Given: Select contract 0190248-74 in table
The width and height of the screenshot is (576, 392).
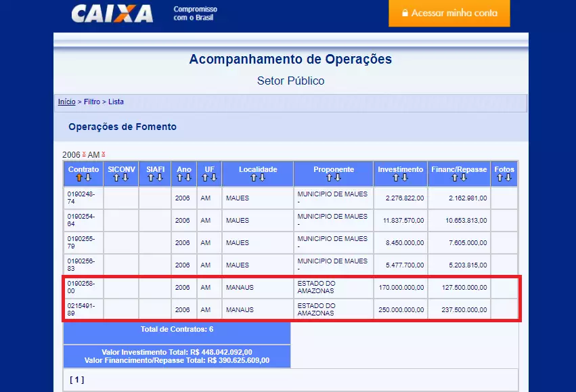Looking at the screenshot, I should click(x=81, y=198).
